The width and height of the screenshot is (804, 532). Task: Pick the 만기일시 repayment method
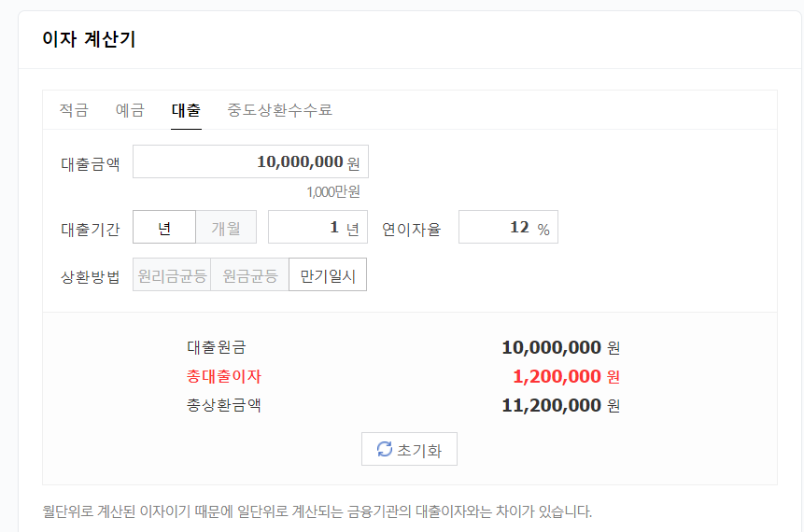point(328,276)
